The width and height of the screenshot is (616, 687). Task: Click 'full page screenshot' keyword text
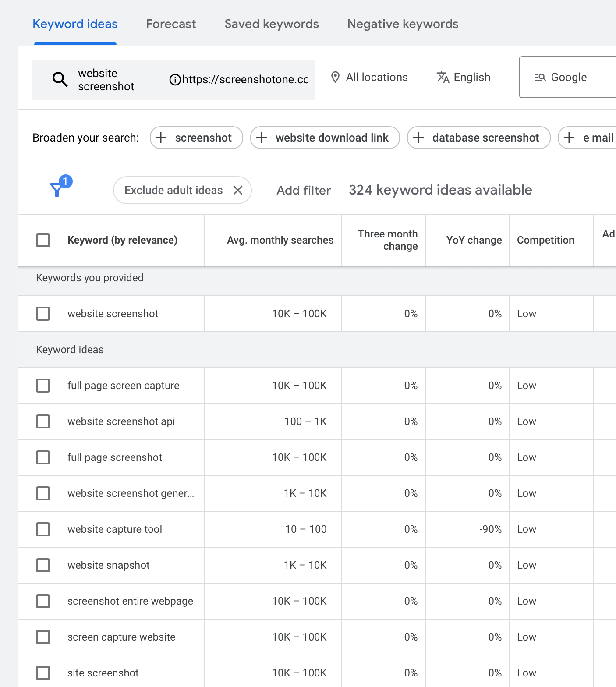coord(115,457)
